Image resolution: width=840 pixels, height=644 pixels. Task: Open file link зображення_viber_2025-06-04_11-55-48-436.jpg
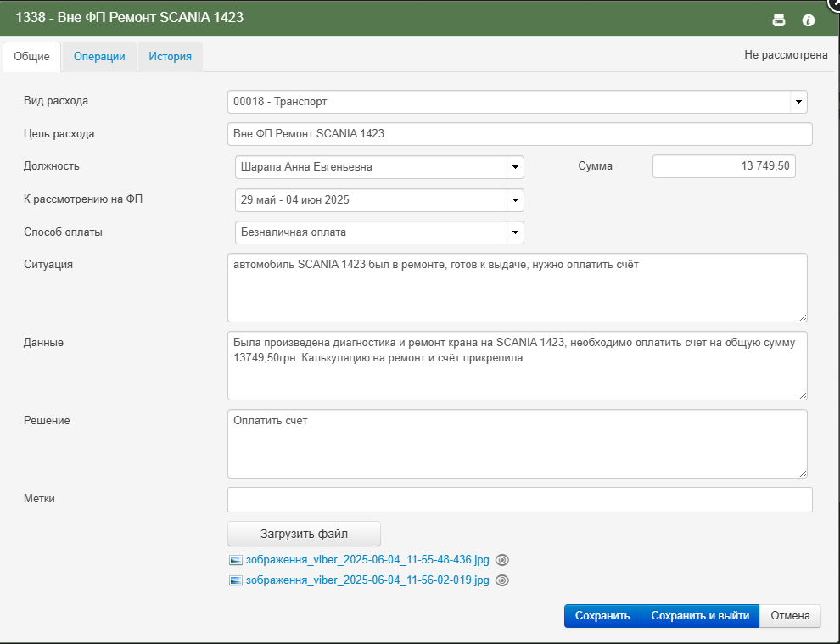pos(367,560)
